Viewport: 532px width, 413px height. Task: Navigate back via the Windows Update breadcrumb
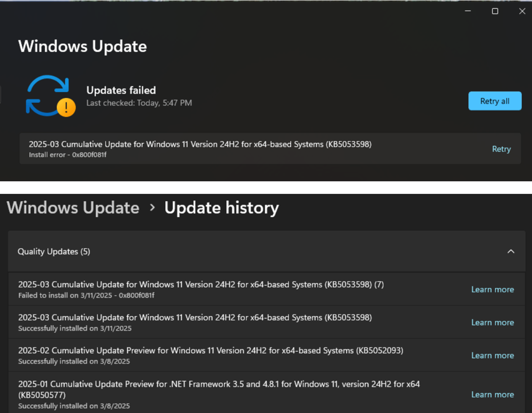[x=73, y=207]
